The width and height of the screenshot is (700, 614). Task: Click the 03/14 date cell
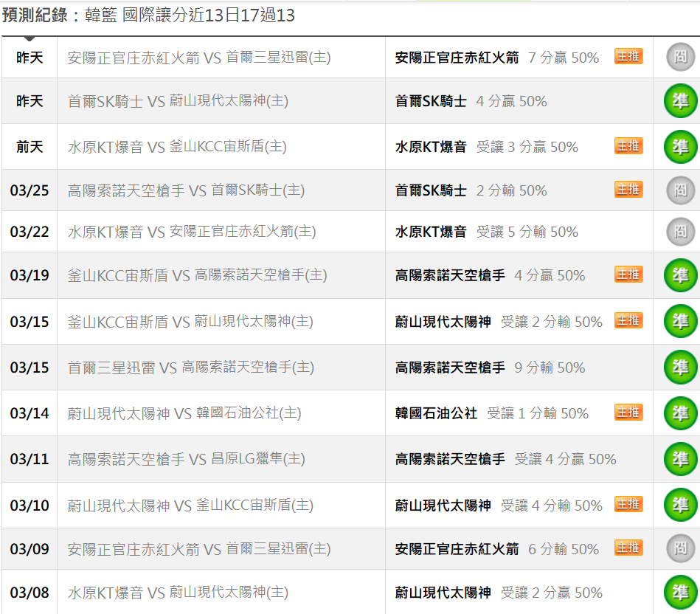[x=30, y=413]
